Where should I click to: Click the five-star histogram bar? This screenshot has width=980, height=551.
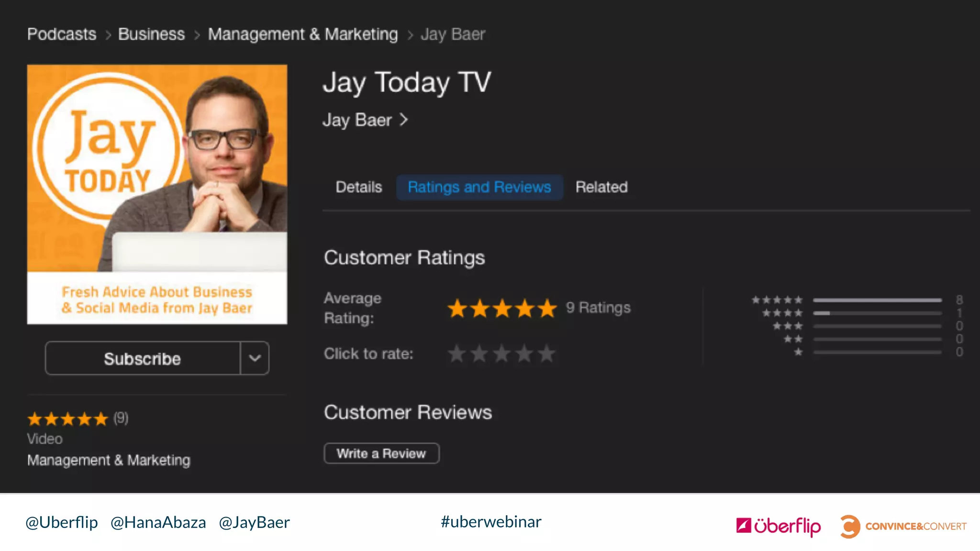click(878, 300)
